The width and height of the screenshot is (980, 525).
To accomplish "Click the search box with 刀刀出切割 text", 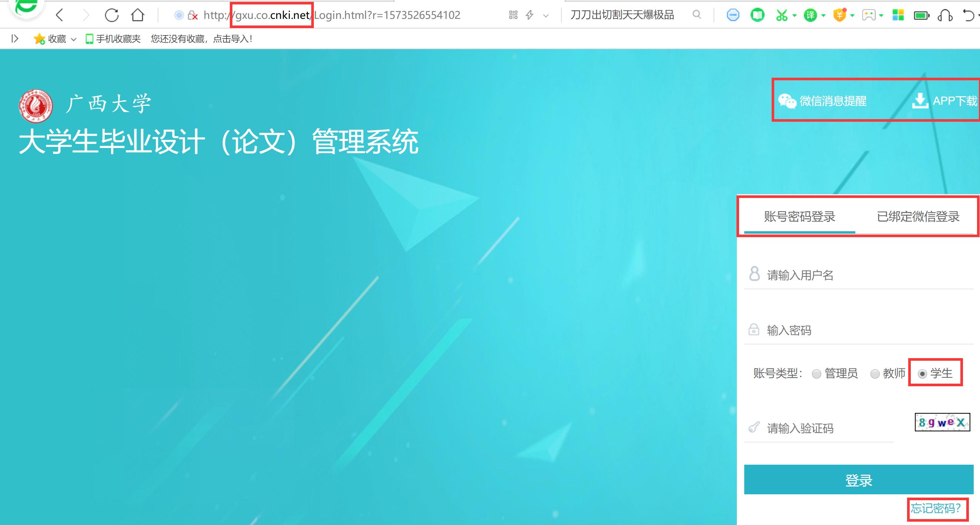I will pyautogui.click(x=622, y=15).
